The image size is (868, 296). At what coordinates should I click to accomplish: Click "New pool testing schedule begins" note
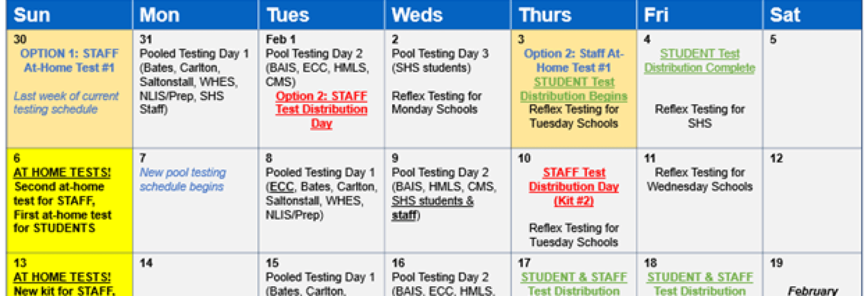tap(182, 180)
